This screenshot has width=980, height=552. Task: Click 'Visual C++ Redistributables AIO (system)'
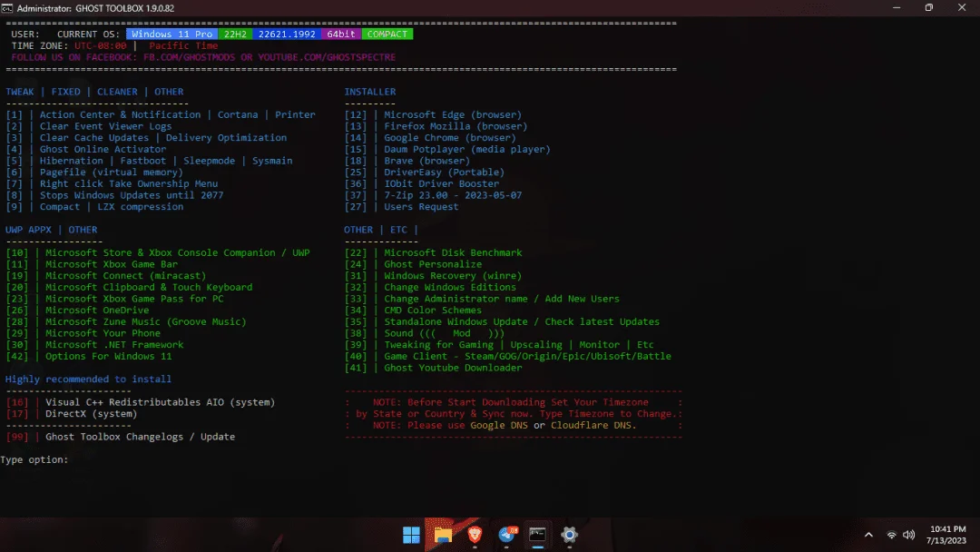(x=141, y=402)
